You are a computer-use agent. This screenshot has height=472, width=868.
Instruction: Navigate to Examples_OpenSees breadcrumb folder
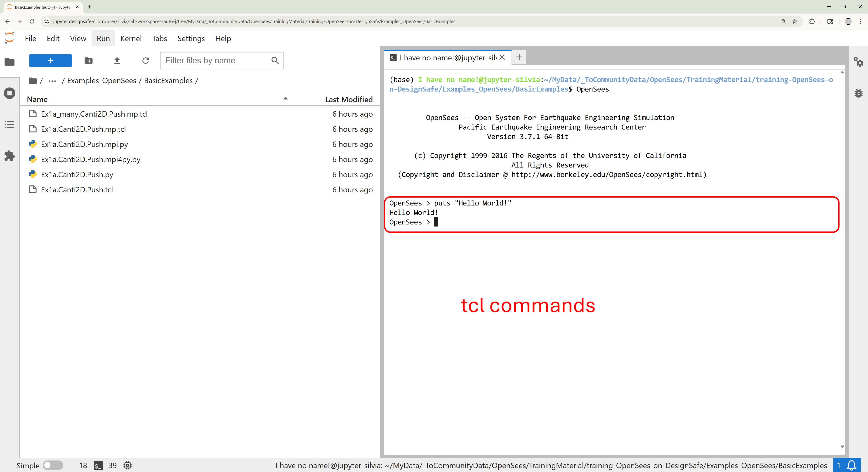101,81
